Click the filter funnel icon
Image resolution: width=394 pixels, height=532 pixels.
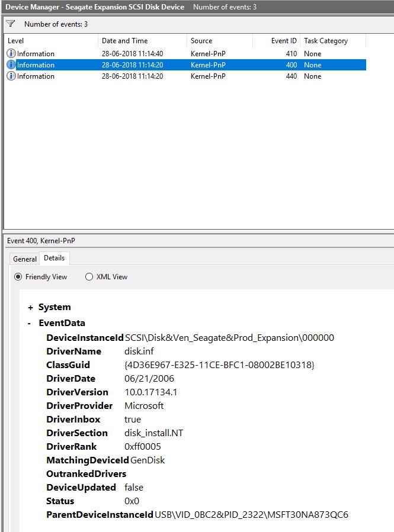(11, 24)
